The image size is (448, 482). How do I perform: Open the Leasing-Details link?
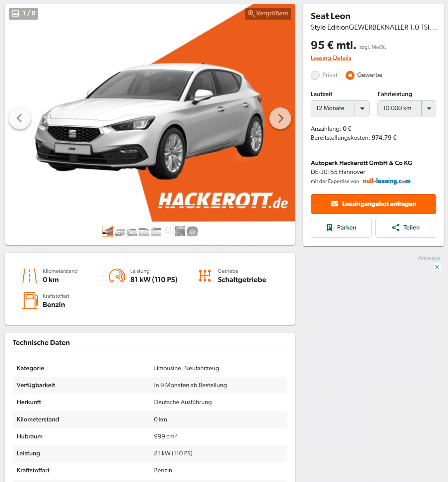tap(331, 58)
